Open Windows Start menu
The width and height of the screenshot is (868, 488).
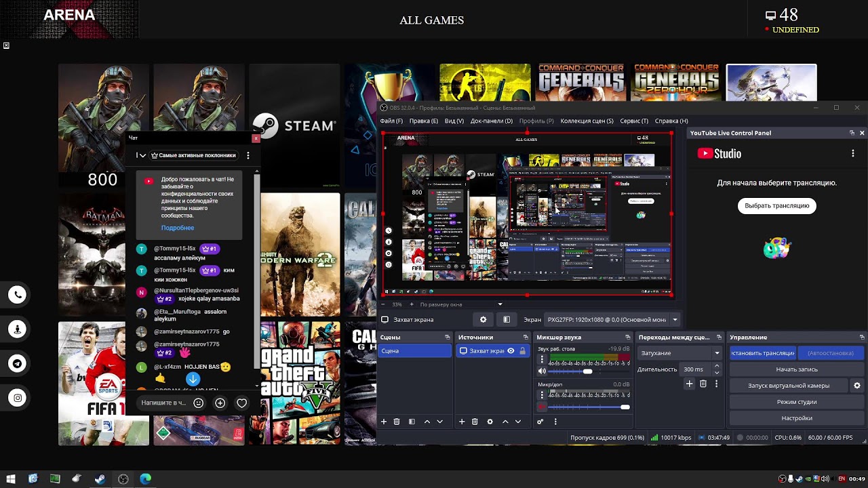(11, 479)
